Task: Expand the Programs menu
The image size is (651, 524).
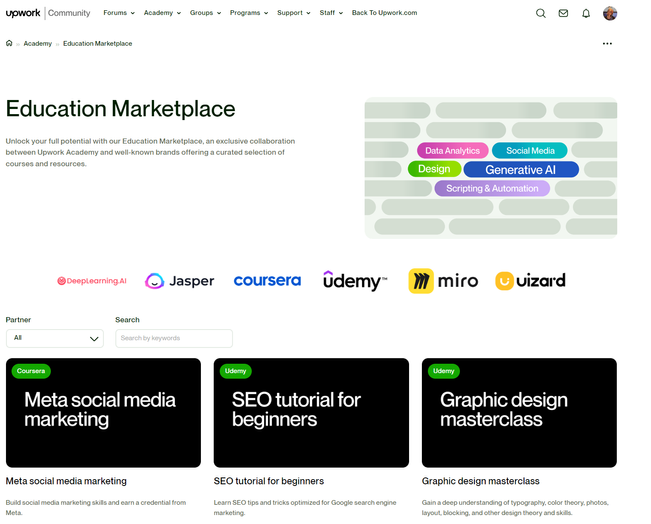Action: coord(249,13)
